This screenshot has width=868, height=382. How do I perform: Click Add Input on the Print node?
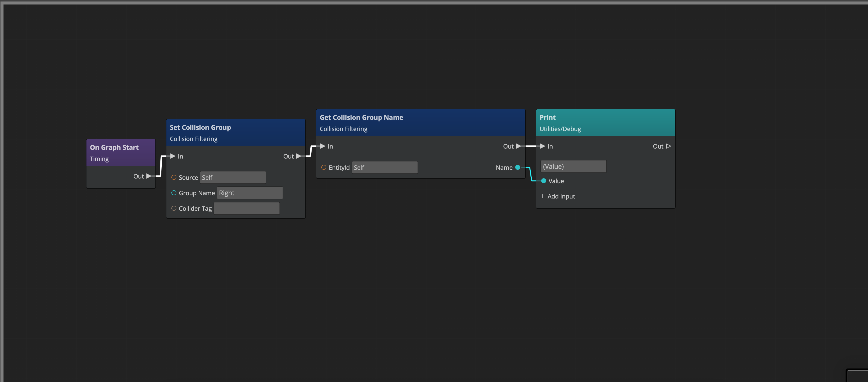point(558,196)
